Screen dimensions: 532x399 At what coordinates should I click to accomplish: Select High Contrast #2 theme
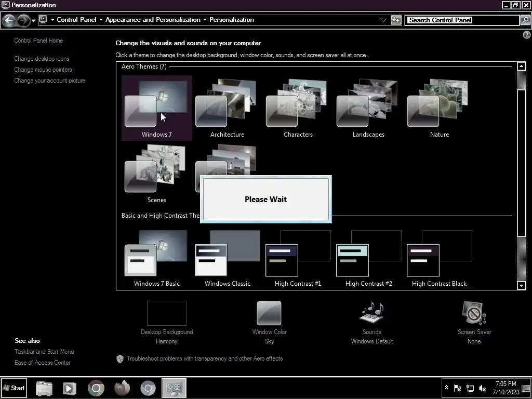(368, 259)
